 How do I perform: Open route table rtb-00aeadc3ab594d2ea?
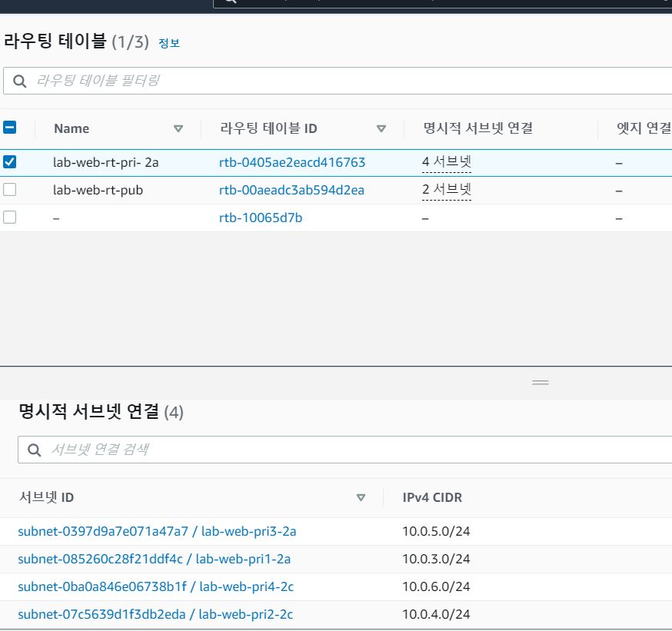[x=291, y=190]
